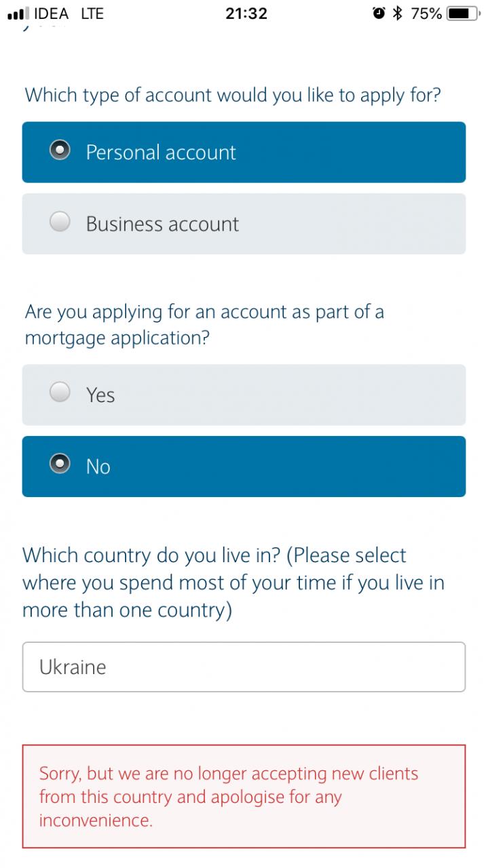Select the Business account radio button

click(60, 222)
